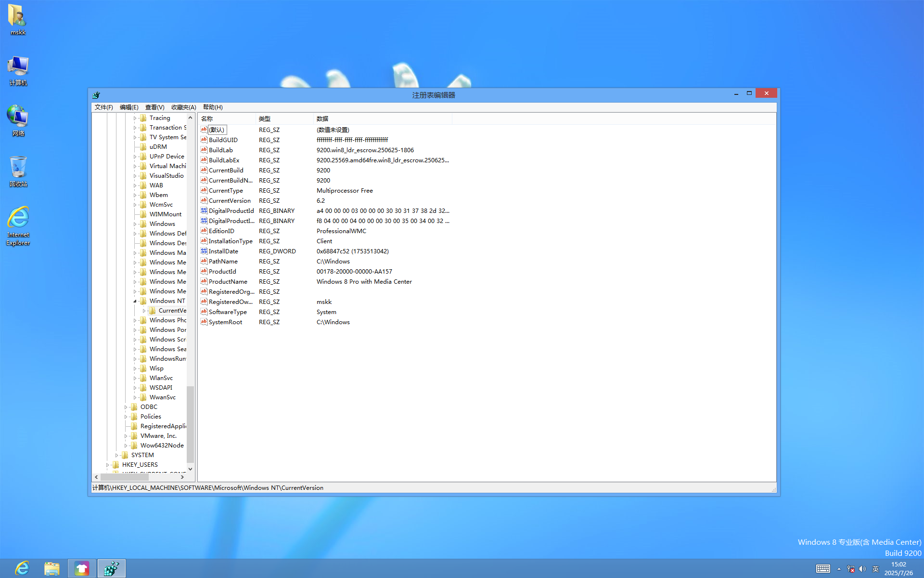Screen dimensions: 924x578
Task: Collapse the Windows NT tree node
Action: 135,301
